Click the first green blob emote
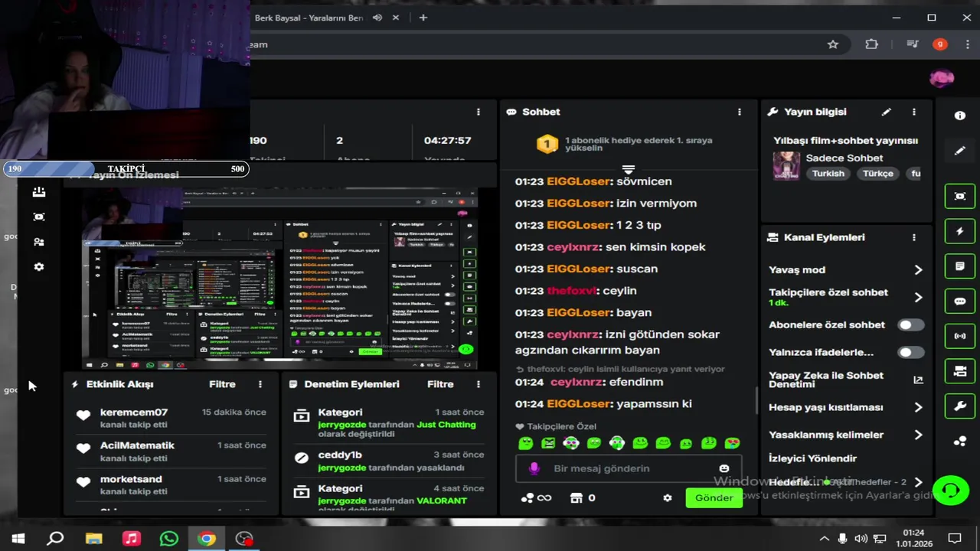Image resolution: width=980 pixels, height=551 pixels. coord(525,443)
